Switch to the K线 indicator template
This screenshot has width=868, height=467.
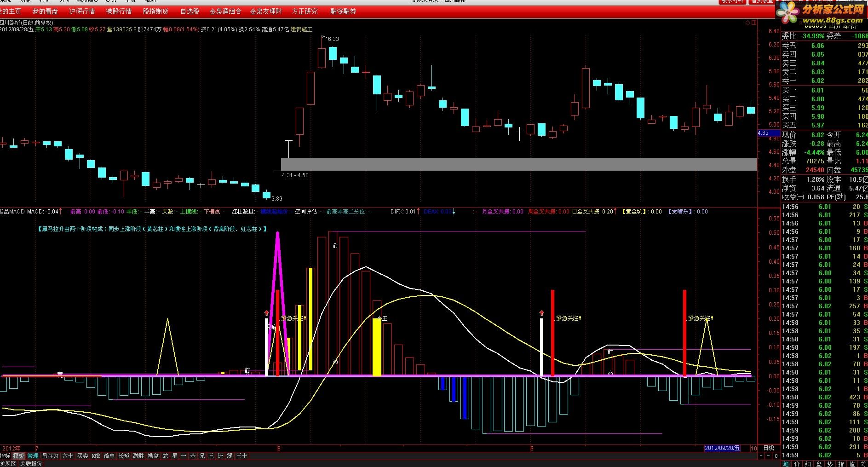[96, 456]
